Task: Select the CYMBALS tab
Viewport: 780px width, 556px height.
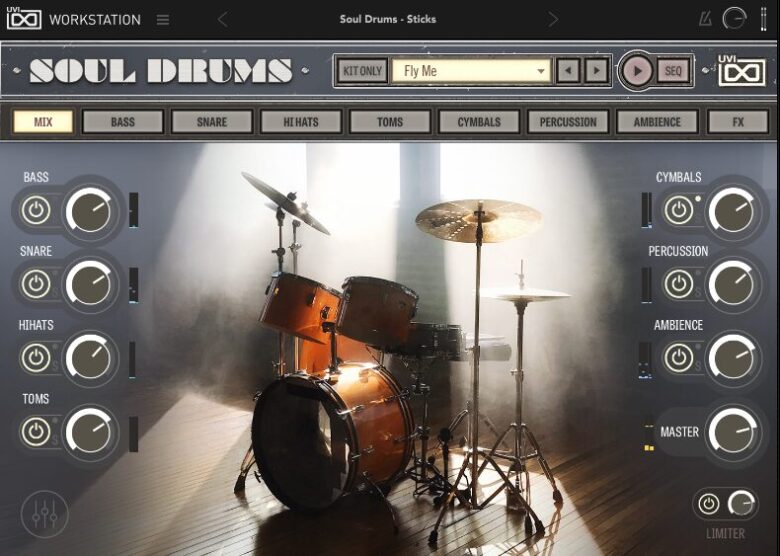Action: [479, 122]
